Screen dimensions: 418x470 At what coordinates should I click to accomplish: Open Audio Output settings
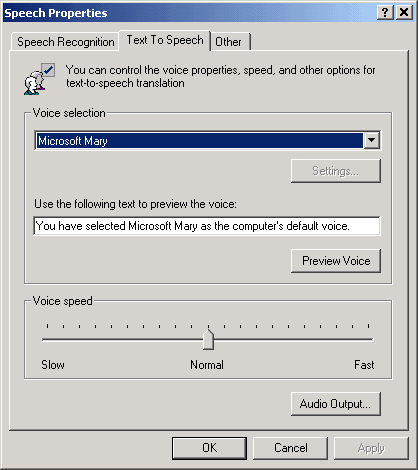[x=336, y=404]
